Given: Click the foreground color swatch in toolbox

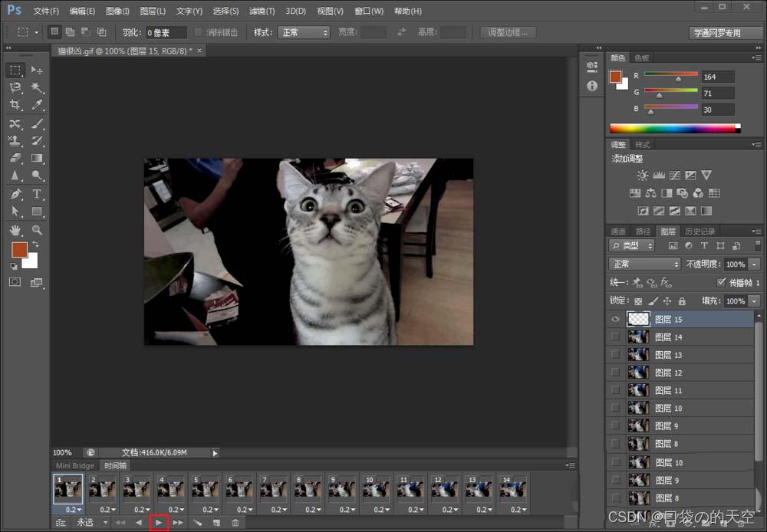Looking at the screenshot, I should click(20, 249).
